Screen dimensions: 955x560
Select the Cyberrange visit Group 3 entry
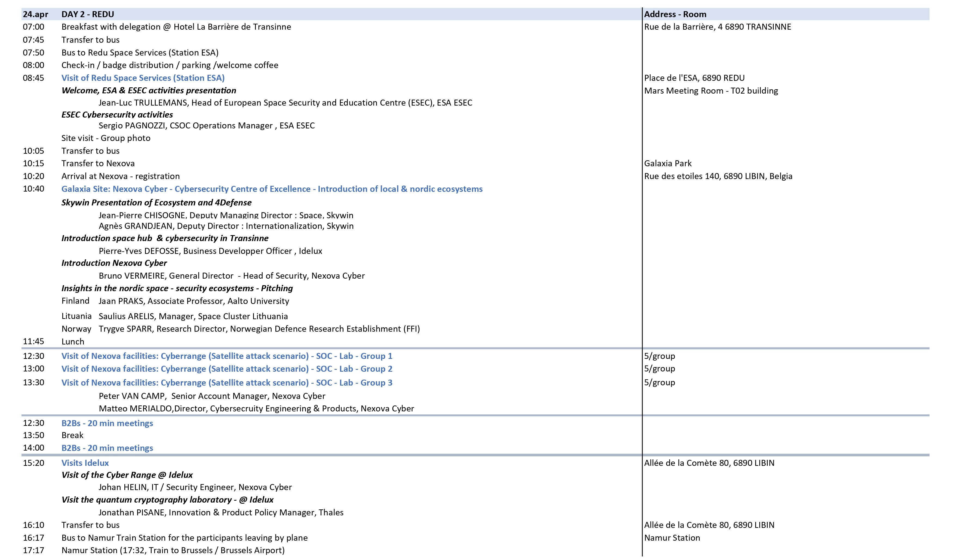(227, 382)
